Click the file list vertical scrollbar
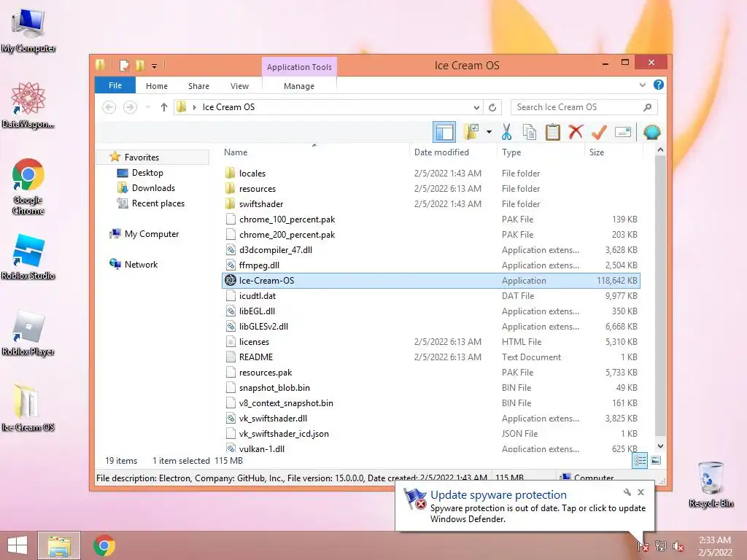The width and height of the screenshot is (747, 560). [x=660, y=297]
